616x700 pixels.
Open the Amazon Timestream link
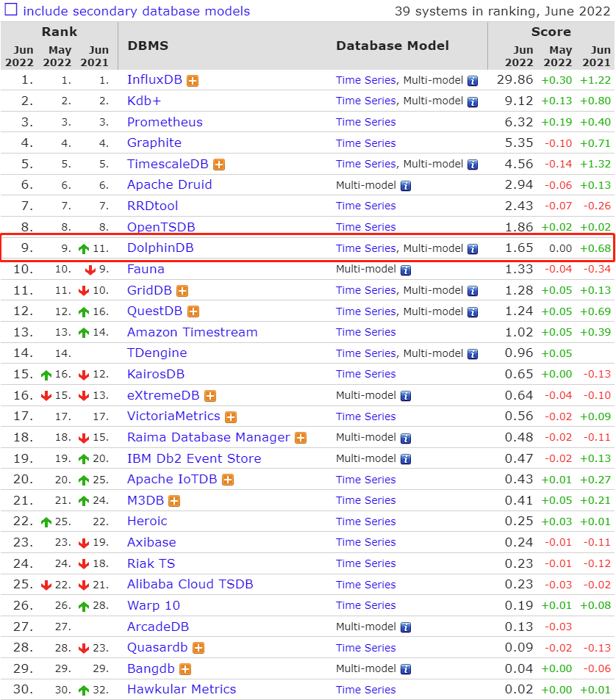(192, 332)
